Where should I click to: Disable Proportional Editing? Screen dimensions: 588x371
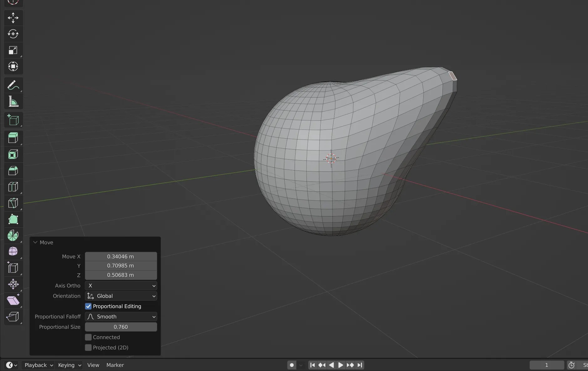click(88, 306)
